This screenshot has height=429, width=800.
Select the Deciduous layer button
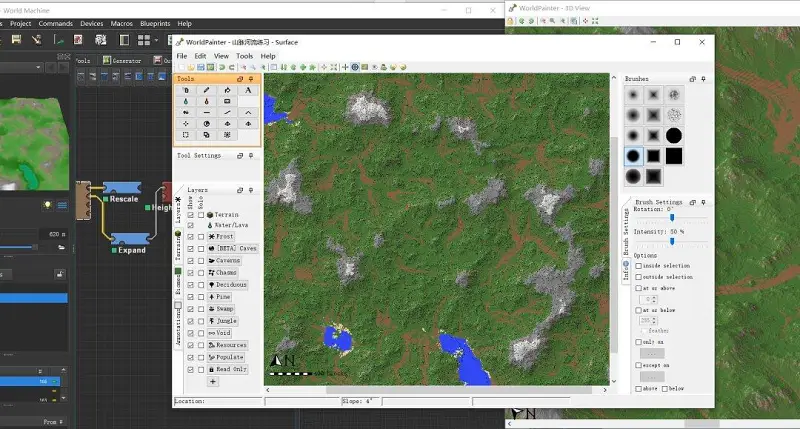point(228,285)
